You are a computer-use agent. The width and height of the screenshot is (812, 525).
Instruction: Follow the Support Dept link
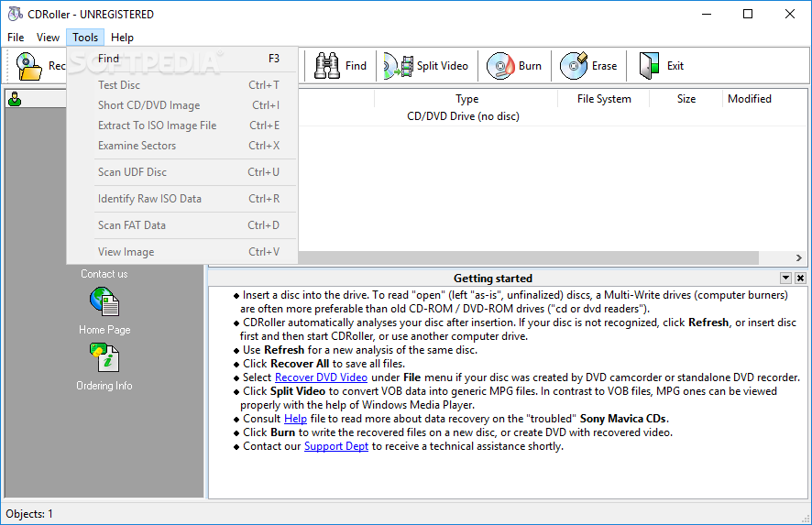(336, 446)
